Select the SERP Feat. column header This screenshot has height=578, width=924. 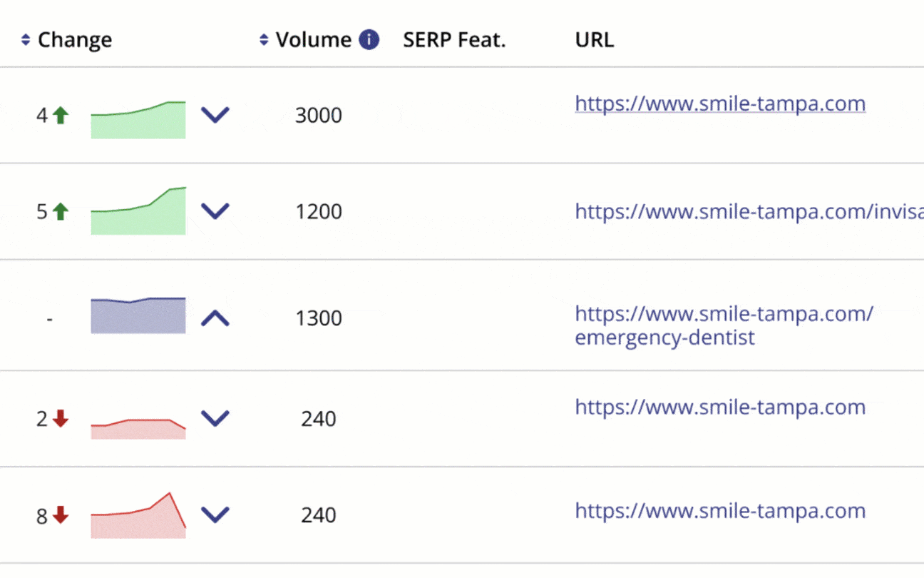[x=454, y=39]
